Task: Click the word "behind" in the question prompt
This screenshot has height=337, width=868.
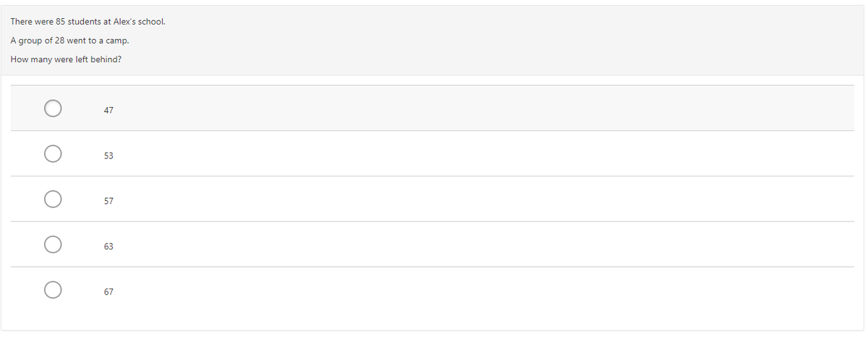Action: [104, 59]
